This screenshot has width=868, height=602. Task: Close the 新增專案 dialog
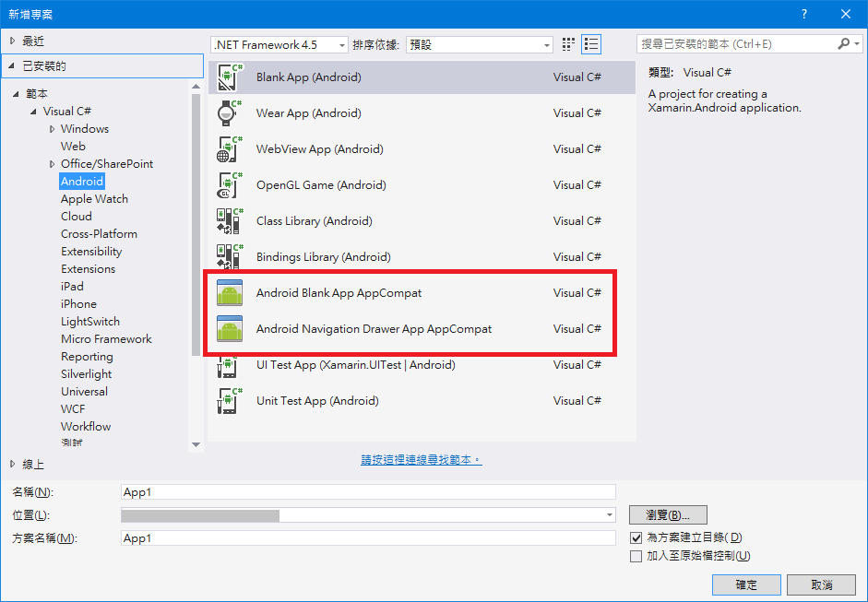point(846,14)
